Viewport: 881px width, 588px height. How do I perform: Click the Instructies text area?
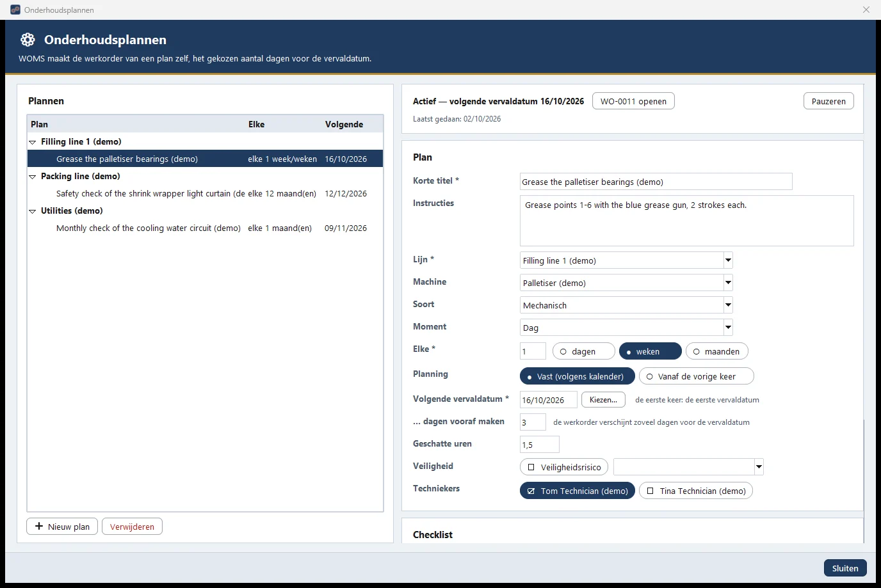[686, 221]
